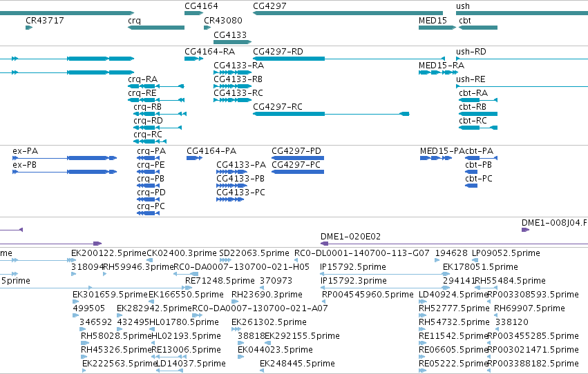This screenshot has height=374, width=588.
Task: Select the cbt-PA protein label
Action: click(480, 151)
